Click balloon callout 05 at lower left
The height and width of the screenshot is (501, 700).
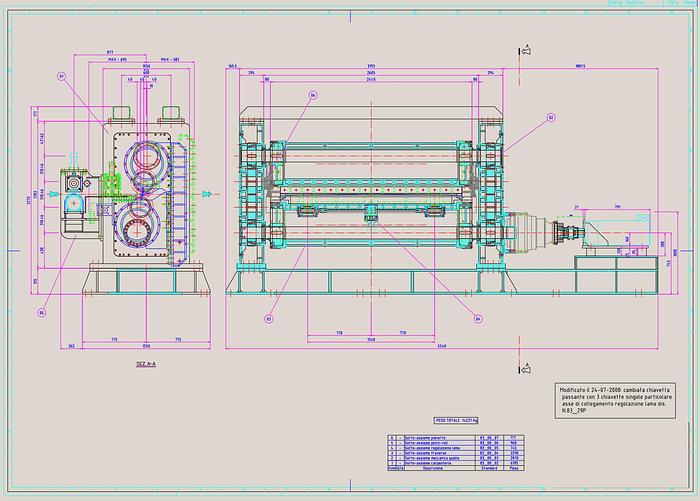(42, 313)
